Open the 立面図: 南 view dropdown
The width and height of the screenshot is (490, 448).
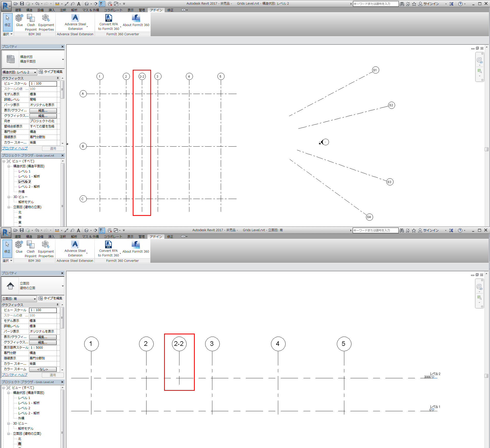[x=35, y=299]
